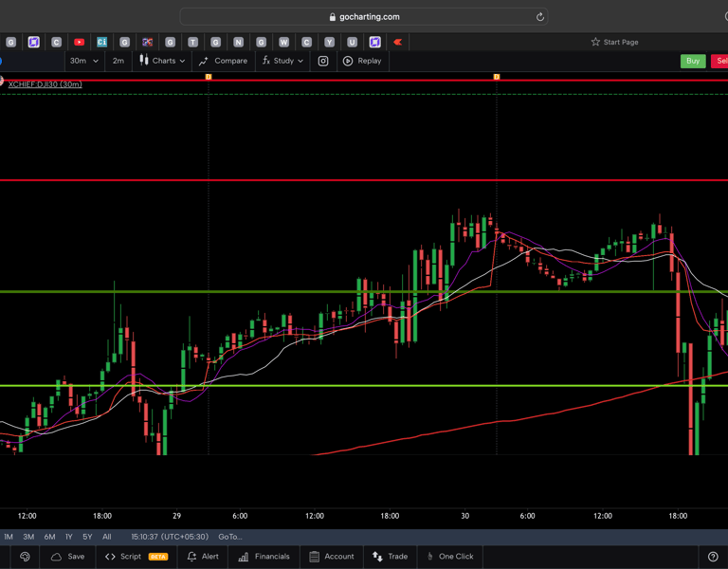Image resolution: width=728 pixels, height=569 pixels.
Task: Open the Y pinned tab
Action: point(329,43)
